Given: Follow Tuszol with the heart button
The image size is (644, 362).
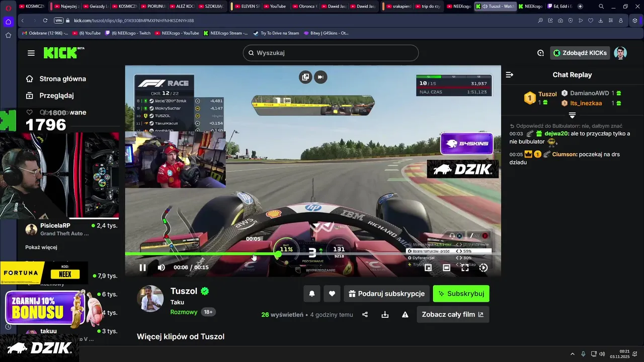Looking at the screenshot, I should click(332, 294).
